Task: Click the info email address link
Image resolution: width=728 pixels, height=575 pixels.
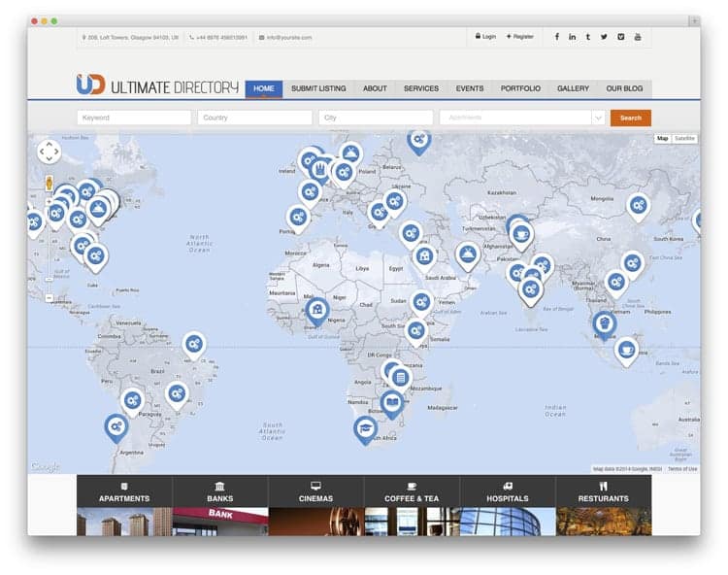Action: pos(285,37)
